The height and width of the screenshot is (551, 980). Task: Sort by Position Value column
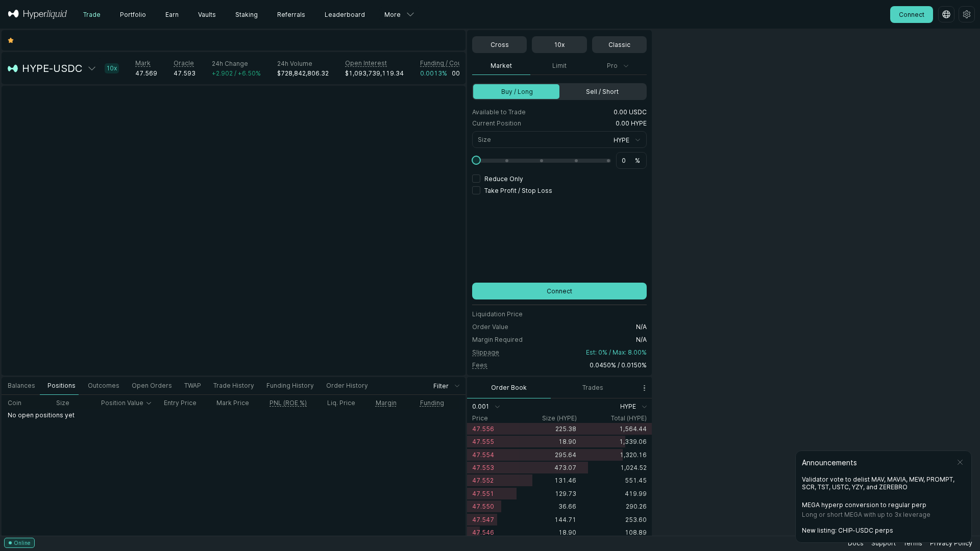click(x=126, y=403)
